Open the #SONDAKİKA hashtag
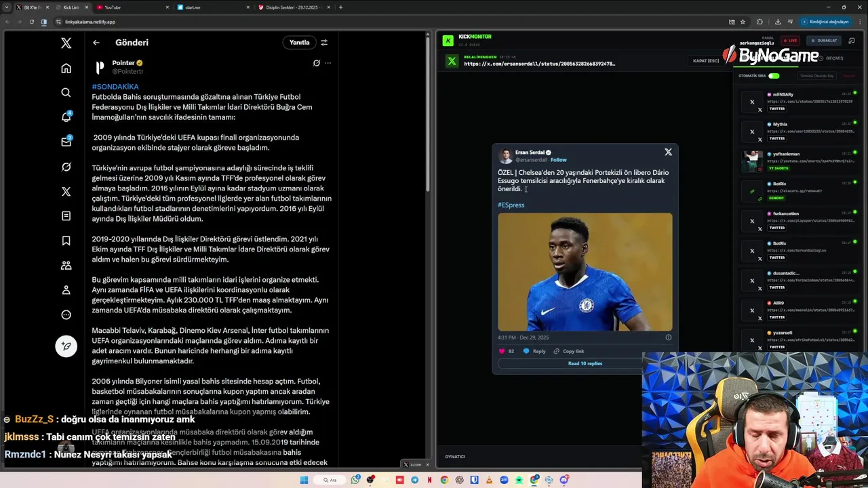Viewport: 868px width, 488px height. point(115,87)
